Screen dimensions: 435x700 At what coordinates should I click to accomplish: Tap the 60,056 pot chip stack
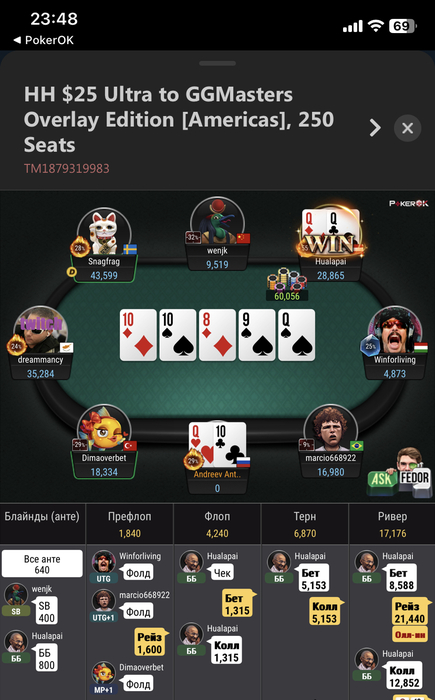coord(287,284)
